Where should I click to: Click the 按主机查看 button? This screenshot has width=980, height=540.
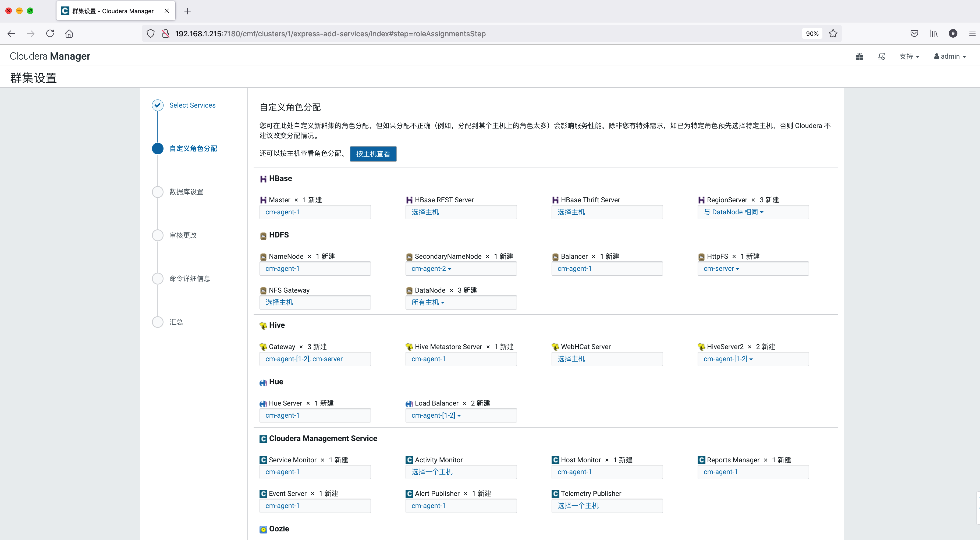pyautogui.click(x=373, y=154)
